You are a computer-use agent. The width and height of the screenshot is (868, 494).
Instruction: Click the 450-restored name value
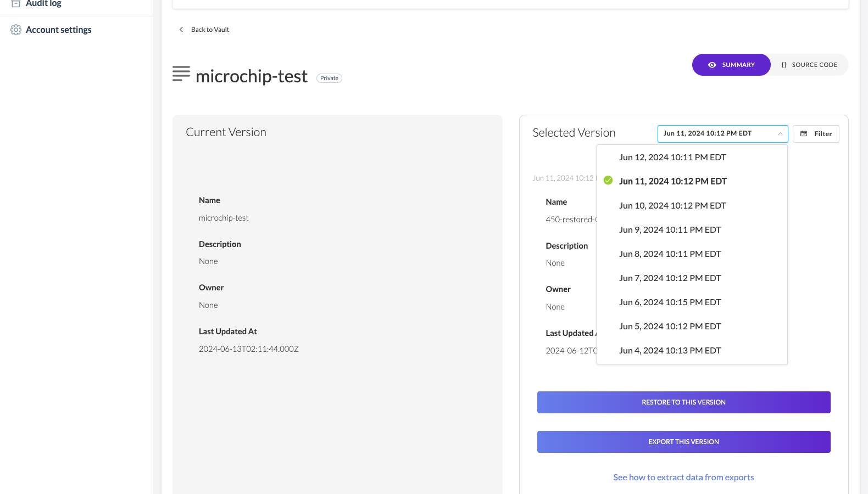(x=571, y=220)
